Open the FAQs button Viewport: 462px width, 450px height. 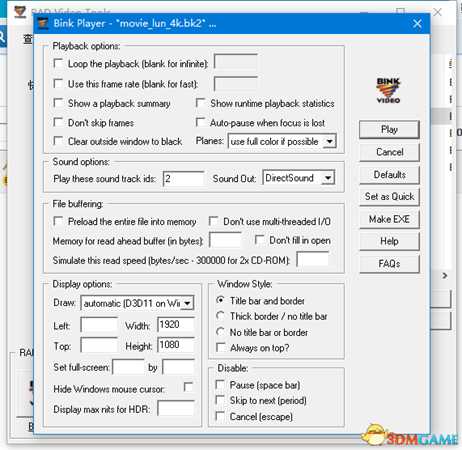pos(389,264)
